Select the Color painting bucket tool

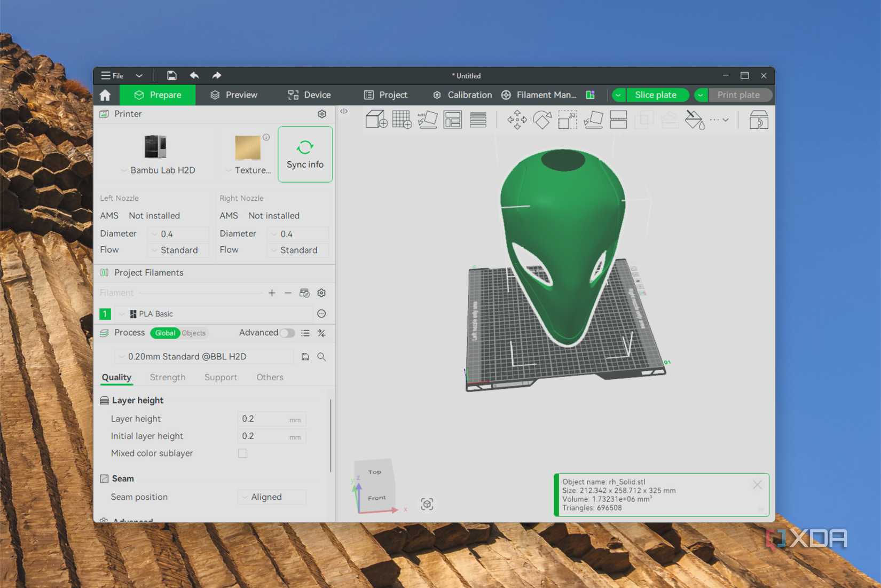click(695, 120)
